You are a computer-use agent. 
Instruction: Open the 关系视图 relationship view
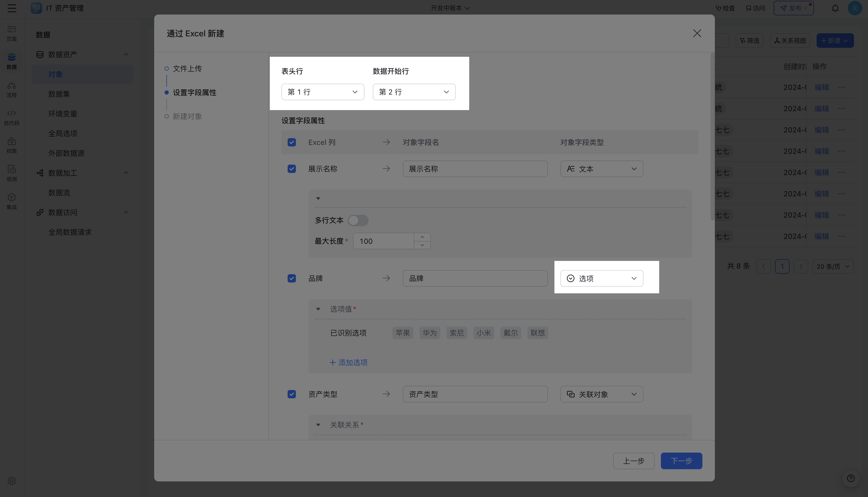(790, 40)
